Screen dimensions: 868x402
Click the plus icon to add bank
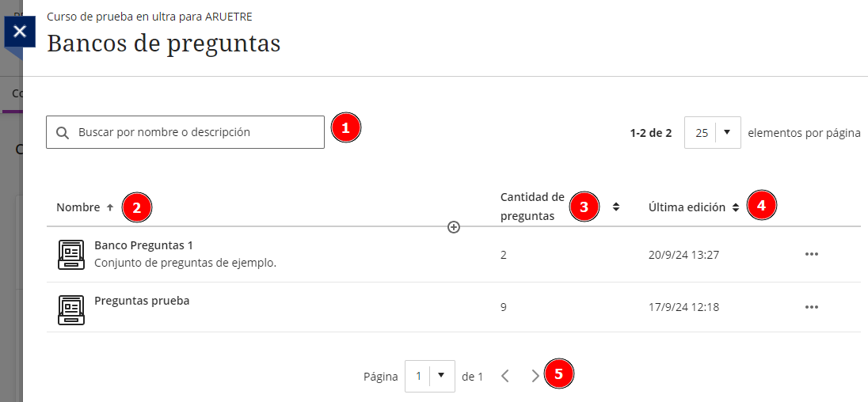(x=454, y=227)
